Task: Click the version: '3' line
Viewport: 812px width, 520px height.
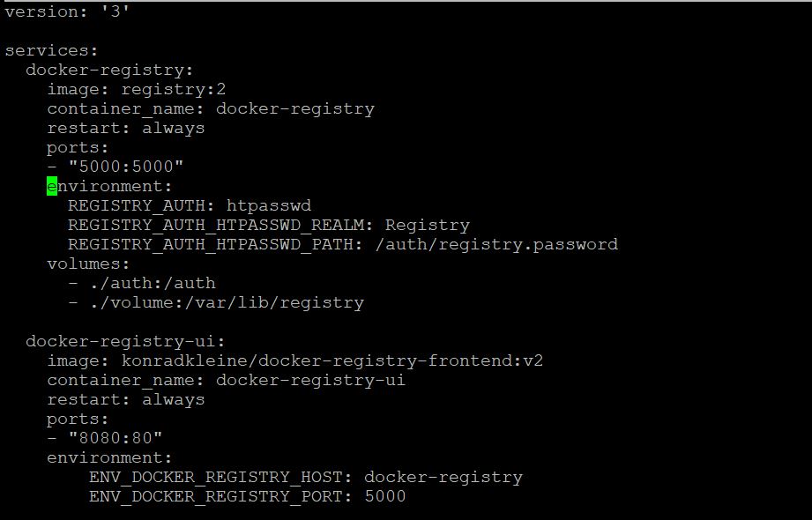Action: [x=67, y=11]
